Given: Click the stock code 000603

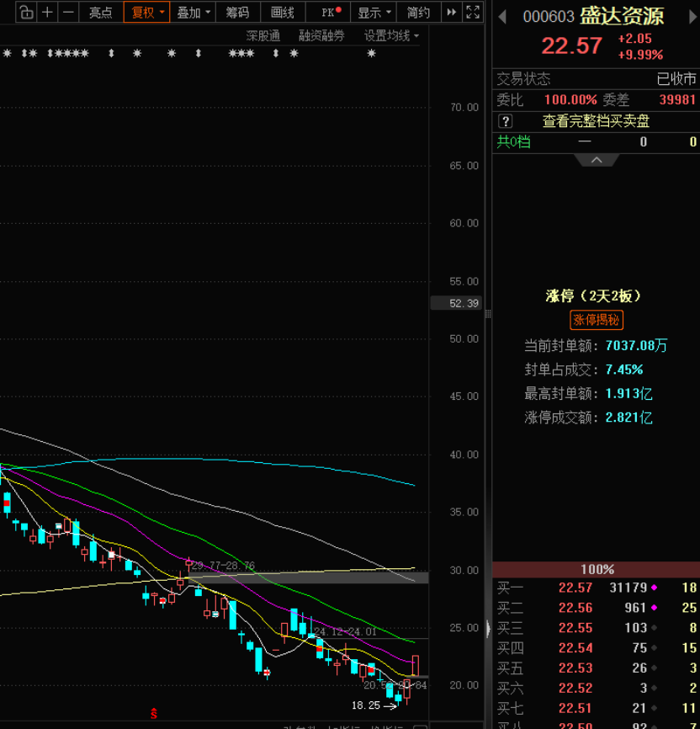Looking at the screenshot, I should 549,17.
